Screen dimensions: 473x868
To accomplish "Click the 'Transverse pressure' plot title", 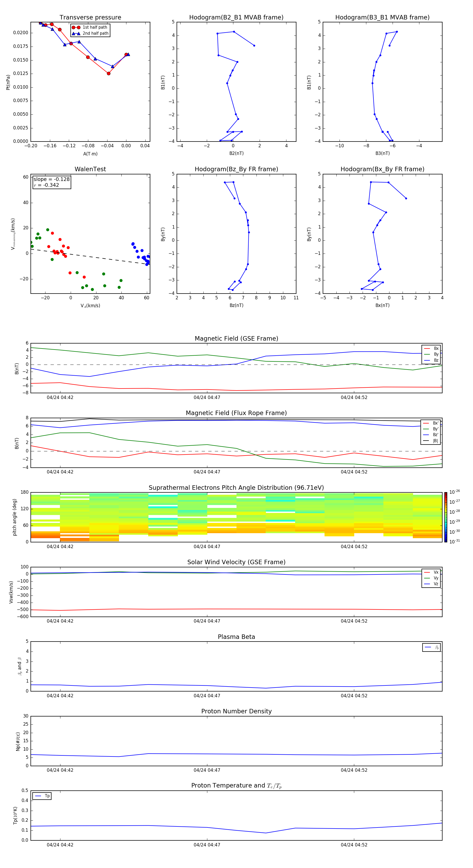I will click(x=90, y=18).
